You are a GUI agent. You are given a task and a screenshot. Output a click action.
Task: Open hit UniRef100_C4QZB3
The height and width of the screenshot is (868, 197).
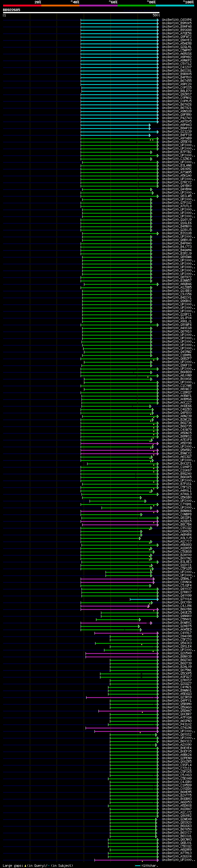pyautogui.click(x=177, y=410)
